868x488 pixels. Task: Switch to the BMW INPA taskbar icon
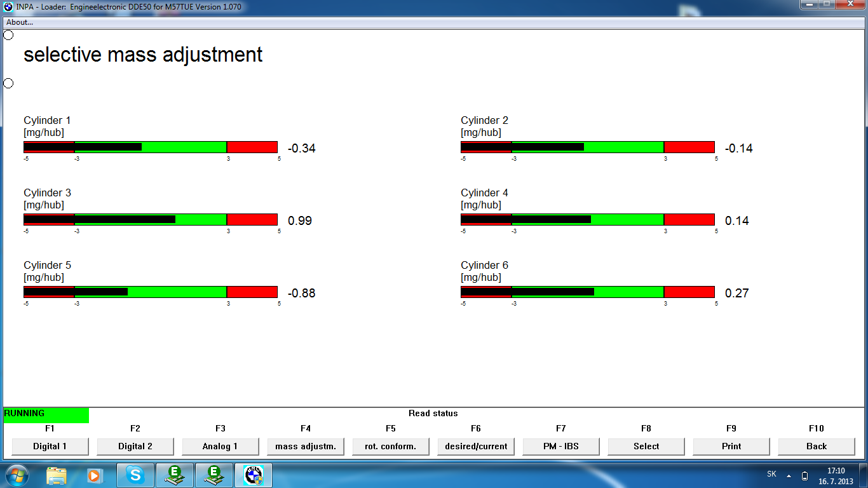(254, 475)
